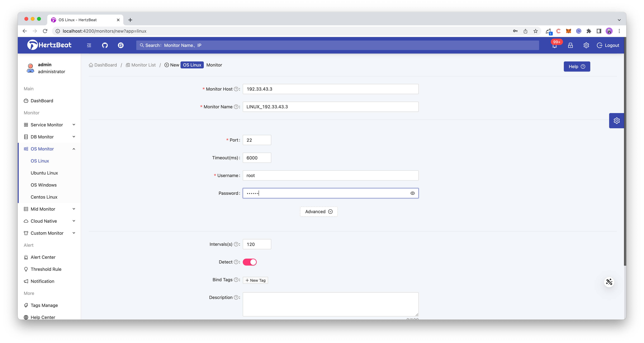Open the notification bell with 99+ badge

coord(554,45)
